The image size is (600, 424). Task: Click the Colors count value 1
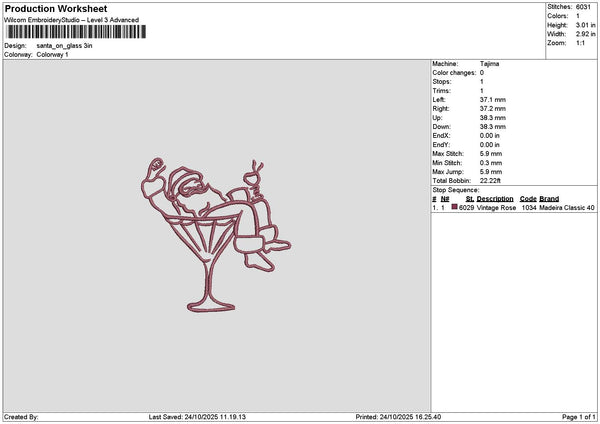point(578,16)
